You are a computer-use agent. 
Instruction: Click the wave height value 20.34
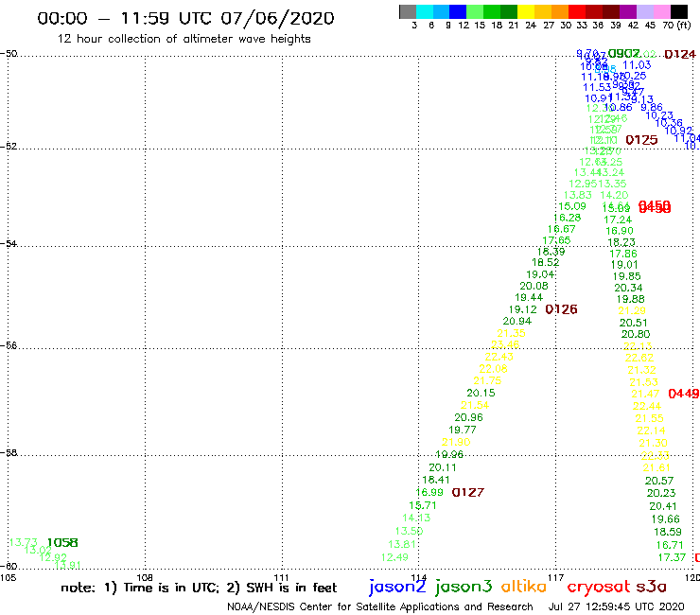click(628, 288)
